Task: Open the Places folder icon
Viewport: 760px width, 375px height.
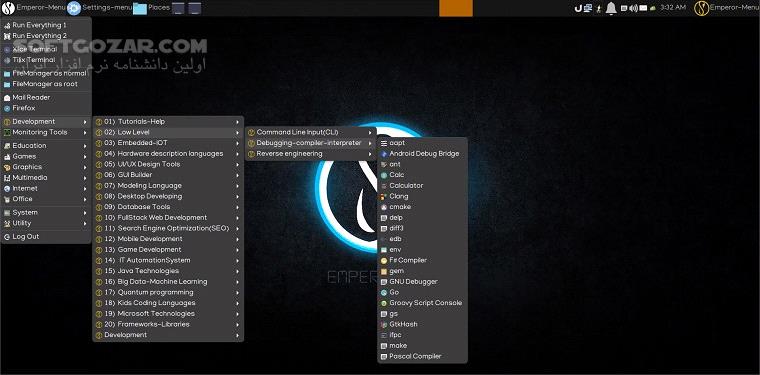Action: pos(140,8)
